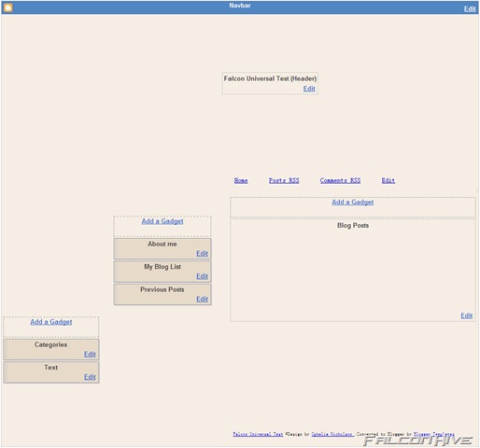The height and width of the screenshot is (448, 480).
Task: Add a Gadget above Categories
Action: point(51,322)
